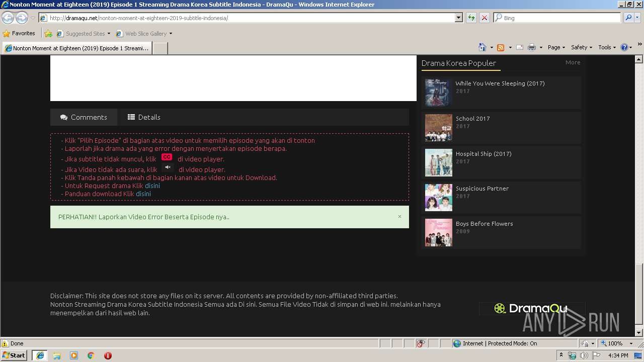The image size is (644, 362).
Task: Click Hospital Ship poster thumbnail
Action: click(x=438, y=162)
